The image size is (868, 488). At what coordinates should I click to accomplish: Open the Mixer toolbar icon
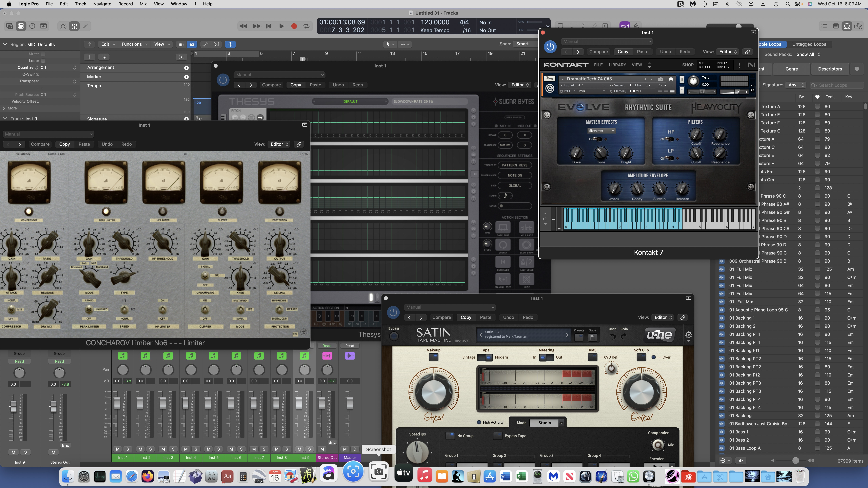(x=74, y=26)
